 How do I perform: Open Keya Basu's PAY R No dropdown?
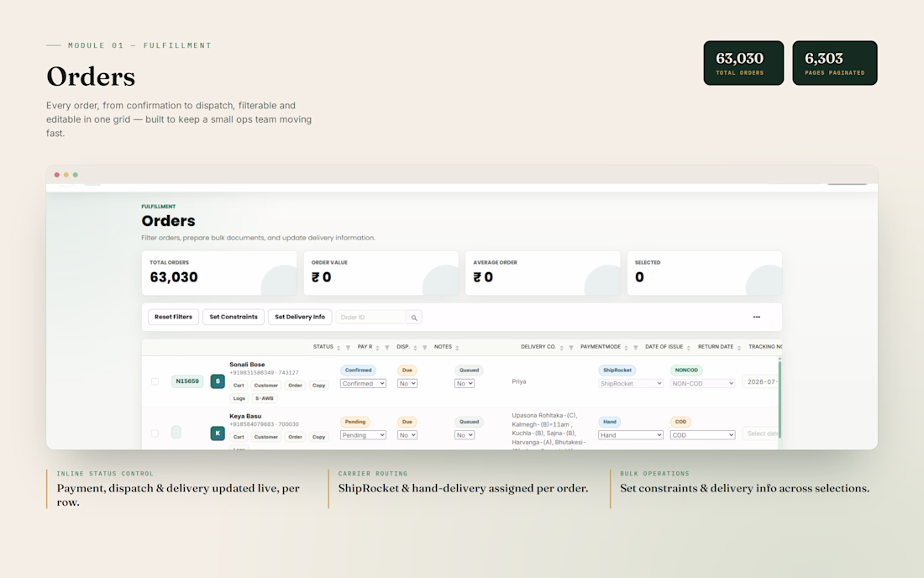[x=407, y=435]
